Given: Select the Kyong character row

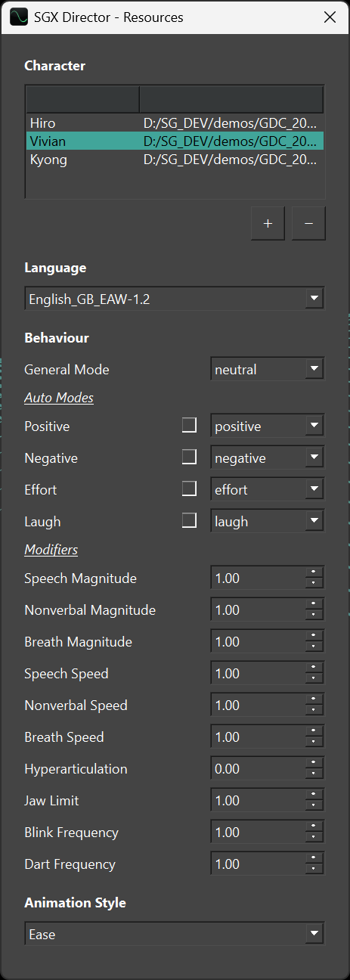Looking at the screenshot, I should 175,160.
